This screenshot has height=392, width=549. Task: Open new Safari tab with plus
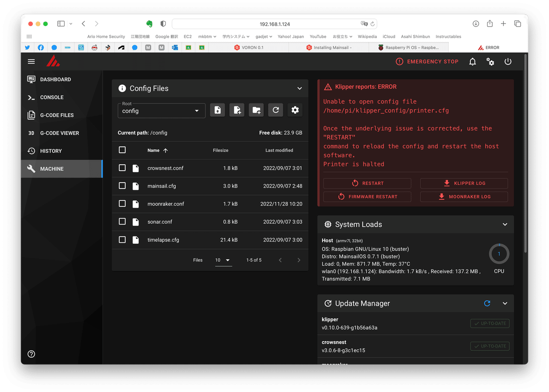pyautogui.click(x=503, y=24)
